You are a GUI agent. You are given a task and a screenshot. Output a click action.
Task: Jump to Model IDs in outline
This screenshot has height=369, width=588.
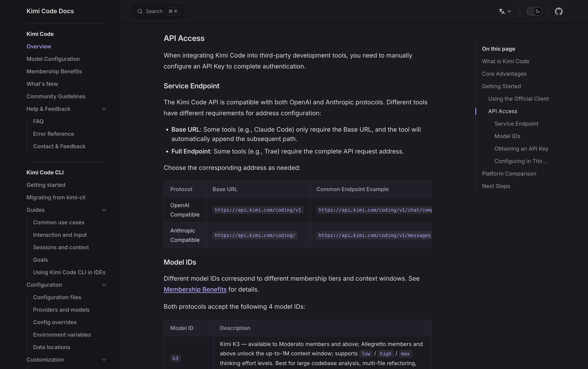pyautogui.click(x=507, y=136)
